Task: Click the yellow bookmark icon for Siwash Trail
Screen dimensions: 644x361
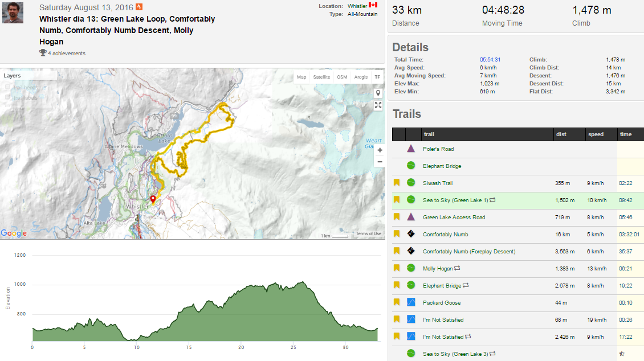Action: click(x=397, y=183)
